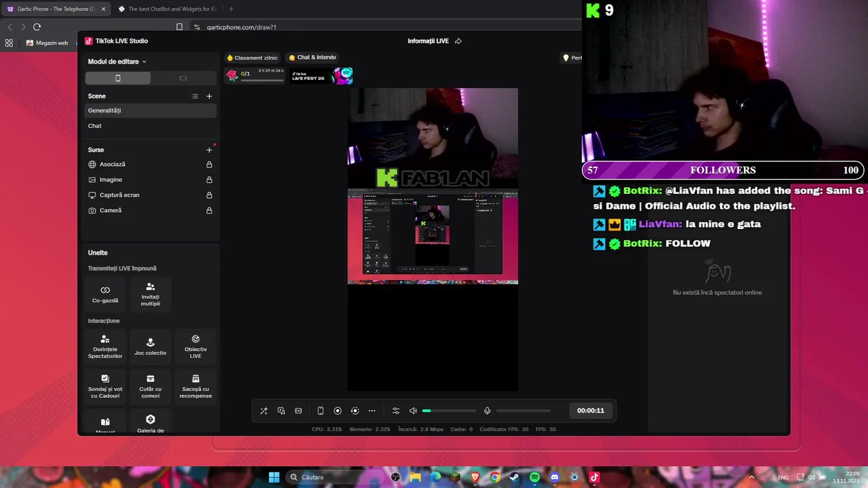Reload the browser page
The image size is (868, 488).
(37, 27)
